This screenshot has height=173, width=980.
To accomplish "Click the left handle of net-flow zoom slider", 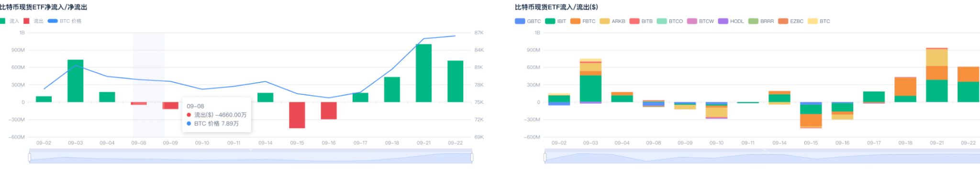I will (x=30, y=157).
